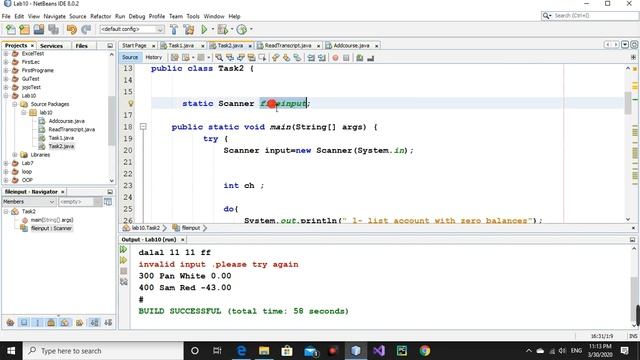Click the Debug Project toolbar icon
Image resolution: width=640 pixels, height=360 pixels.
pos(223,29)
